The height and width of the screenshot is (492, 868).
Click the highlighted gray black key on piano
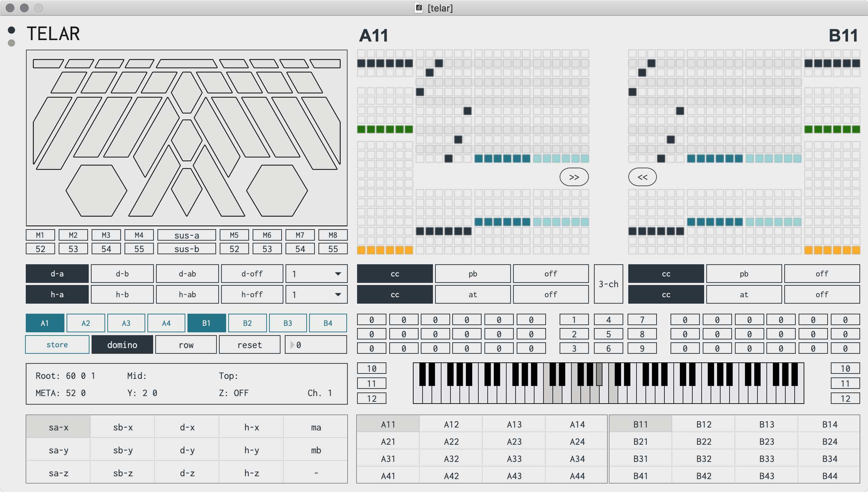[x=599, y=374]
